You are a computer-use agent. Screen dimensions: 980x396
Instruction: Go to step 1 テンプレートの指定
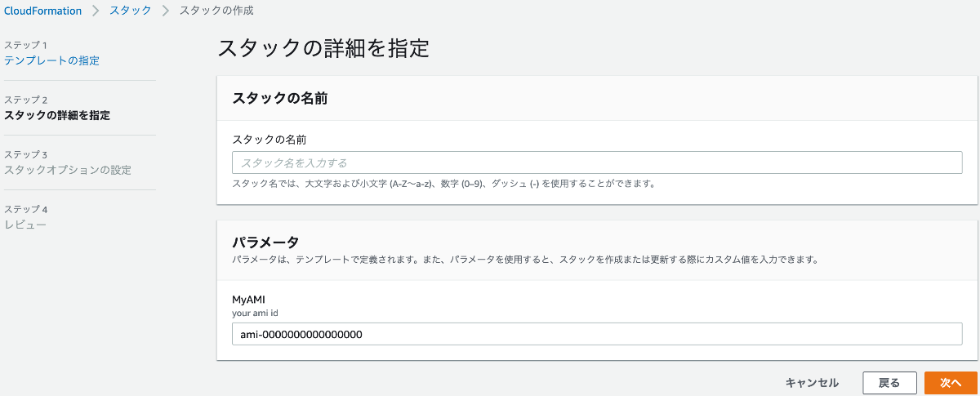coord(51,60)
